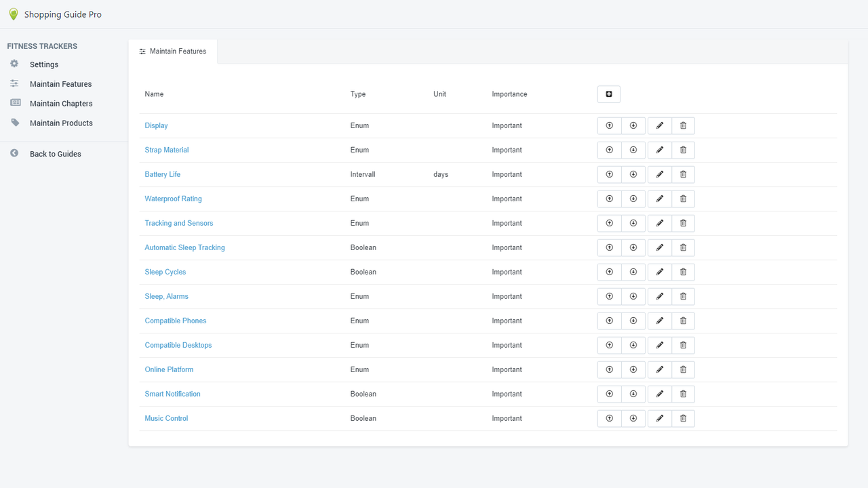The image size is (868, 488).
Task: Move the Waterproof Rating feature down
Action: (633, 199)
